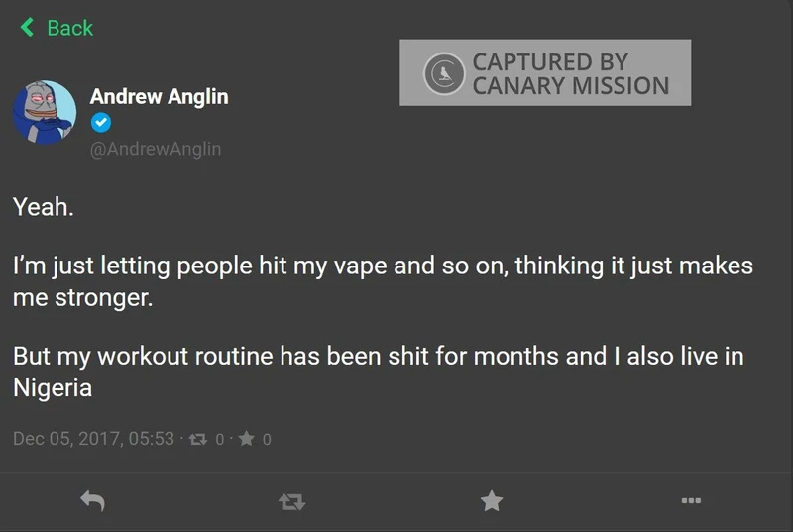Screen dimensions: 793x532
Task: Reply to the post with arrow icon
Action: point(92,502)
